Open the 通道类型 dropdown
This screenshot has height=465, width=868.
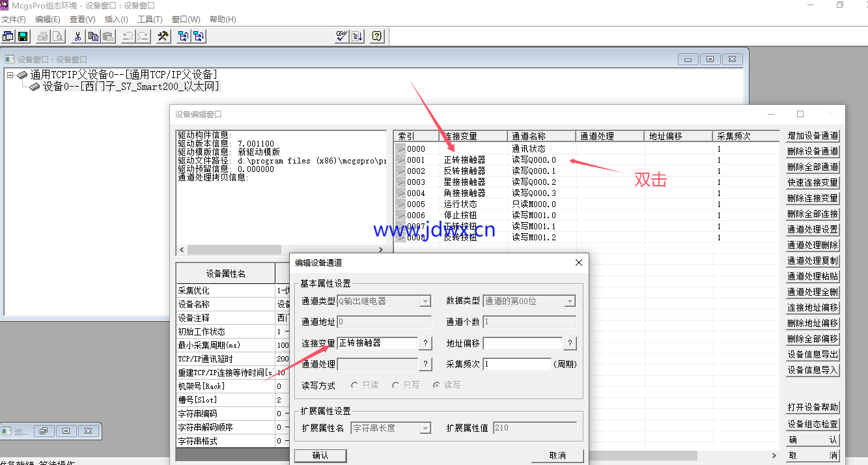click(x=425, y=301)
